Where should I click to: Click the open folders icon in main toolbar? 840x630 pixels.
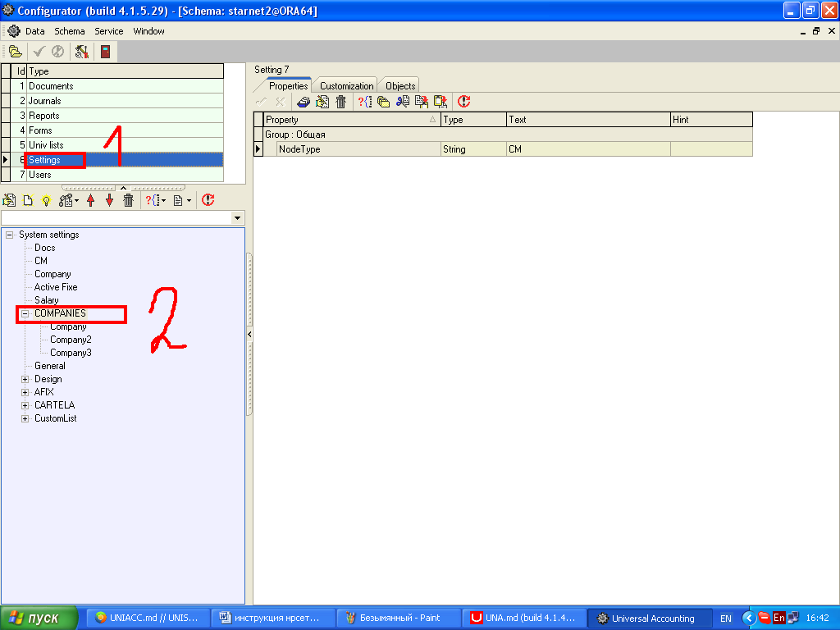15,52
